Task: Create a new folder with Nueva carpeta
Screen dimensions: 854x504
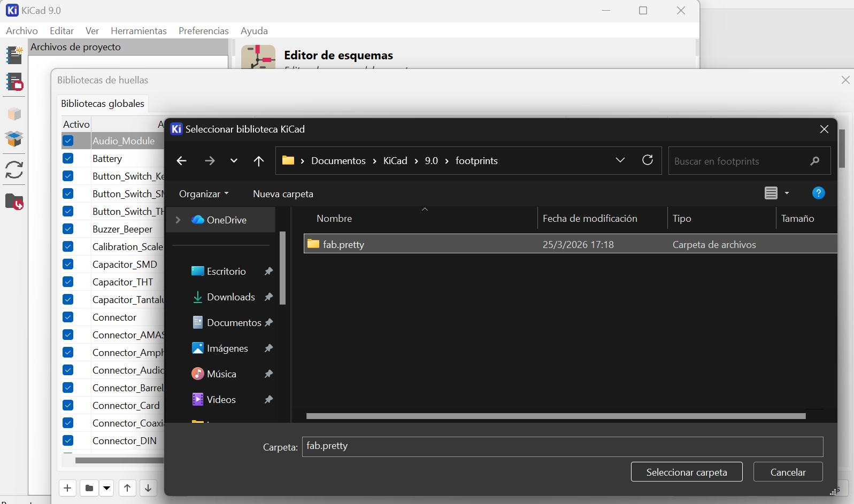Action: coord(283,194)
